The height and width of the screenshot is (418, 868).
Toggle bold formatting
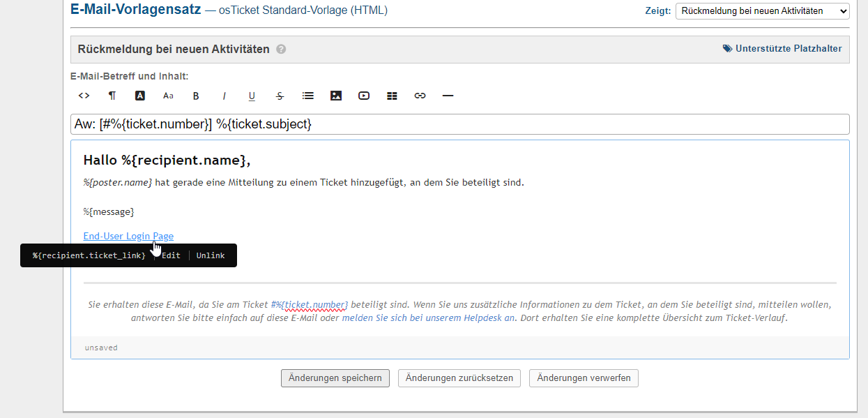click(x=196, y=96)
